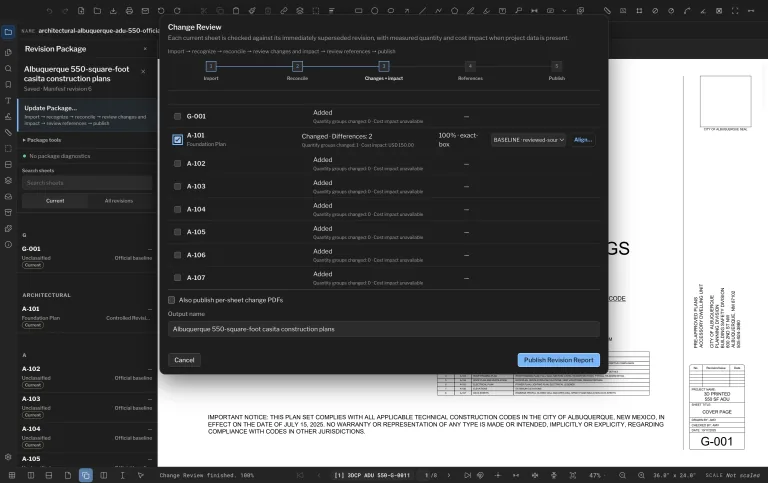Click the paste clipboard icon in toolbar

click(x=236, y=11)
